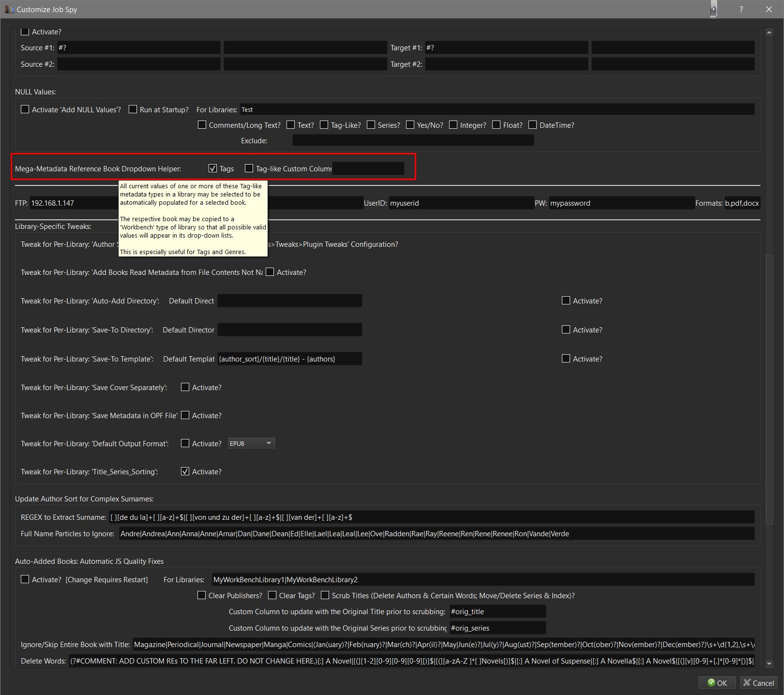Click the #orig_series custom column field
The height and width of the screenshot is (695, 784).
(498, 628)
